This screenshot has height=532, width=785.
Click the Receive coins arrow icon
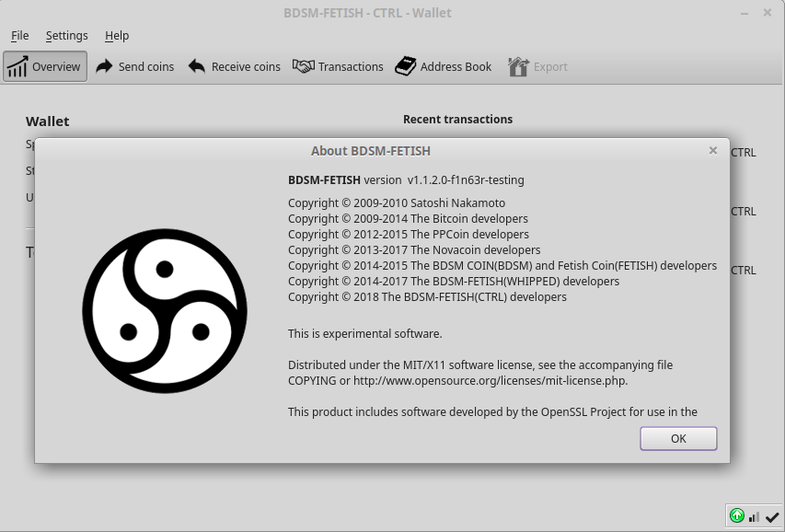tap(197, 66)
